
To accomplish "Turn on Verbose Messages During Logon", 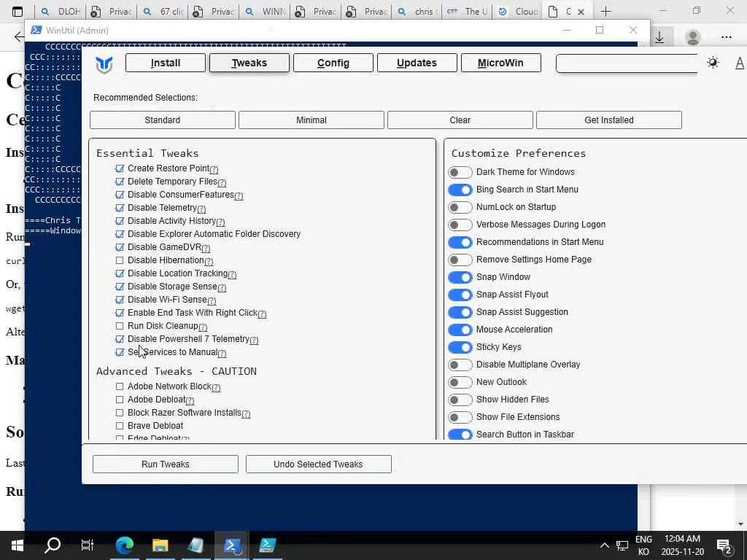I will [460, 225].
